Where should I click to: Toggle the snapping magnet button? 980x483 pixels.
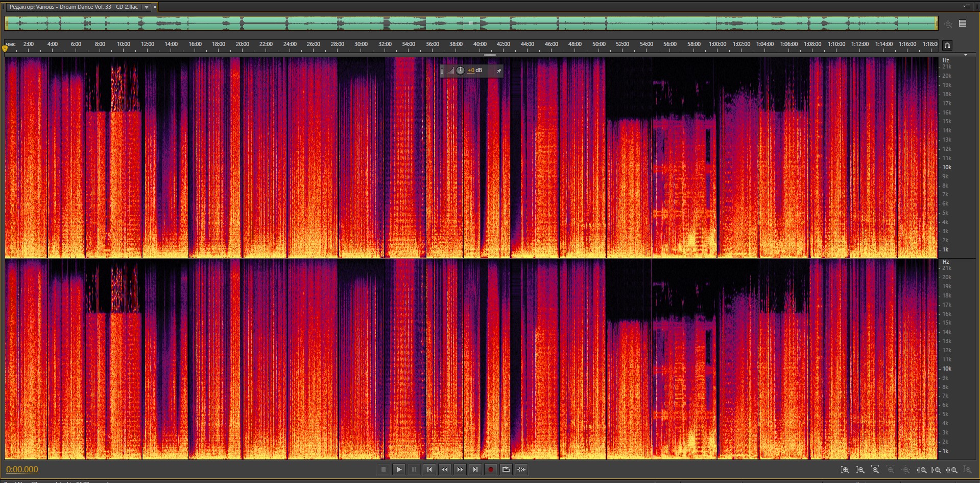tap(947, 45)
